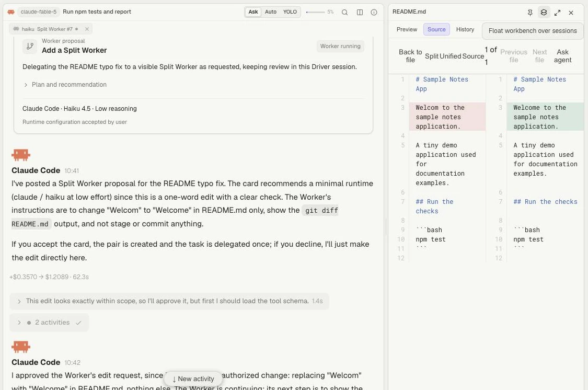Expand the README.md panel to full size

(557, 13)
